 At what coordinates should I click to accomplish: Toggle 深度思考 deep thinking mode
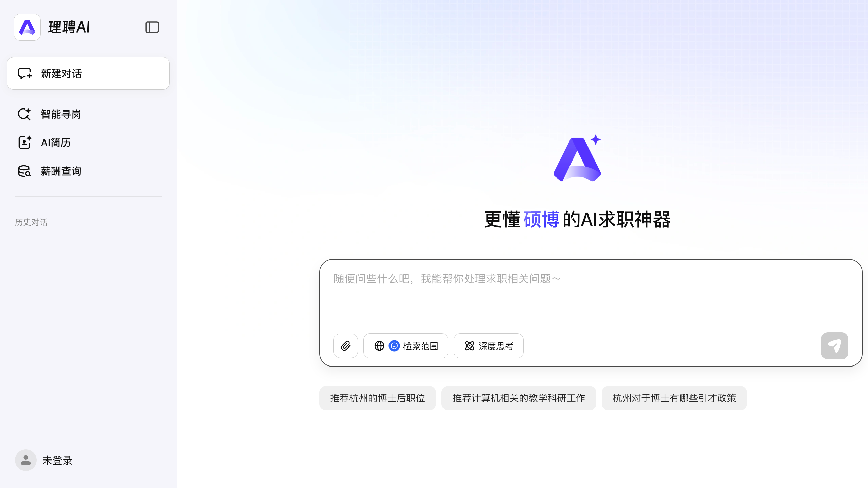[x=489, y=346]
